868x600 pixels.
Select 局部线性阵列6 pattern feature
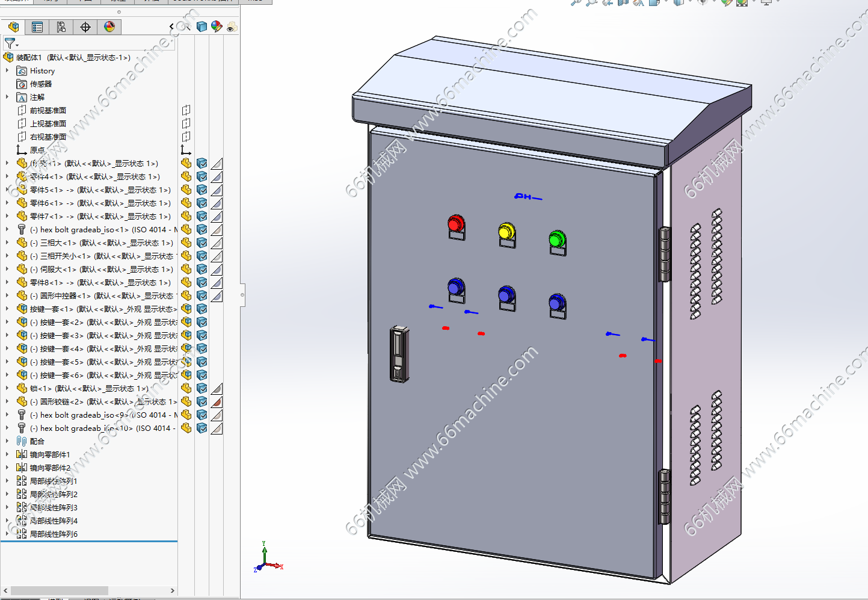[x=54, y=534]
